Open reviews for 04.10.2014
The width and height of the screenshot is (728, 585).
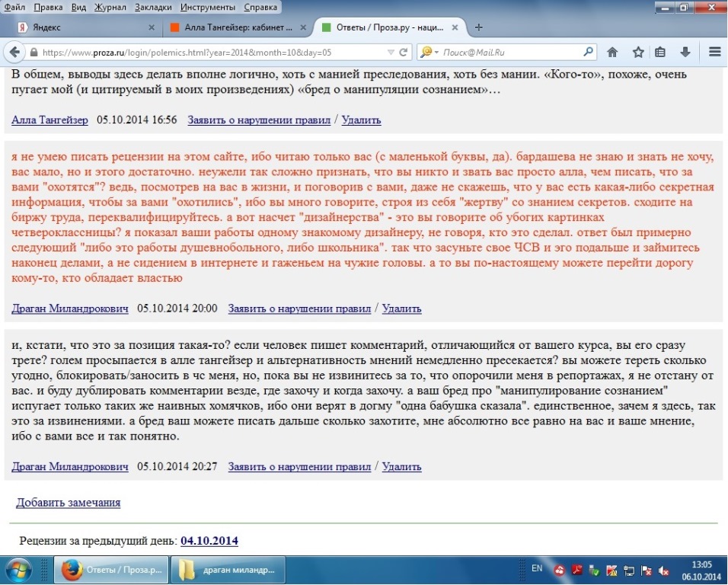(x=209, y=541)
